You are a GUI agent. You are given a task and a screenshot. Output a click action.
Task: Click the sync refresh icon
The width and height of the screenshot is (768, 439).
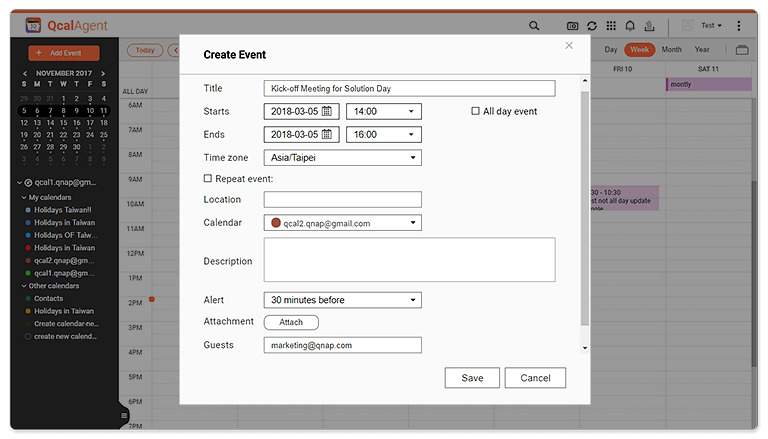pyautogui.click(x=592, y=26)
